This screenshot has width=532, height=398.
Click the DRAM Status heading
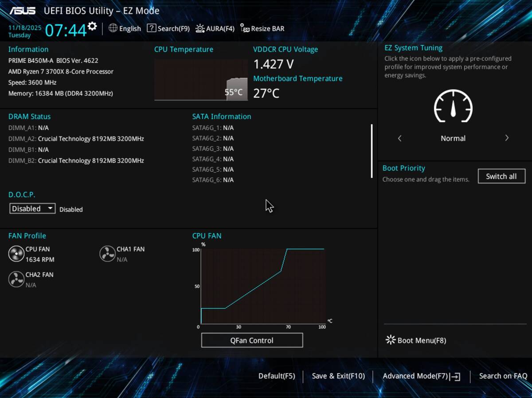pyautogui.click(x=30, y=117)
